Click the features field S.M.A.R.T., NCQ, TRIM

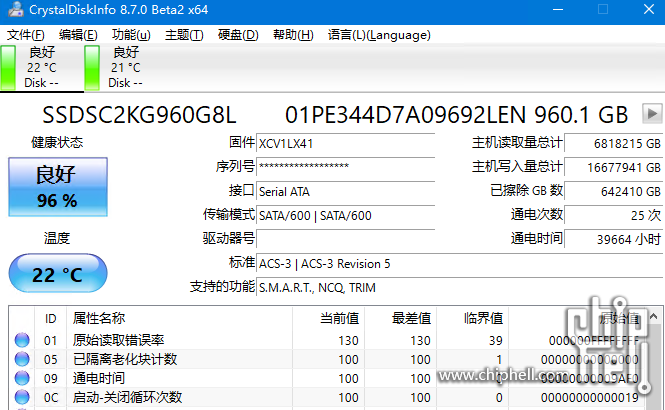pos(460,287)
